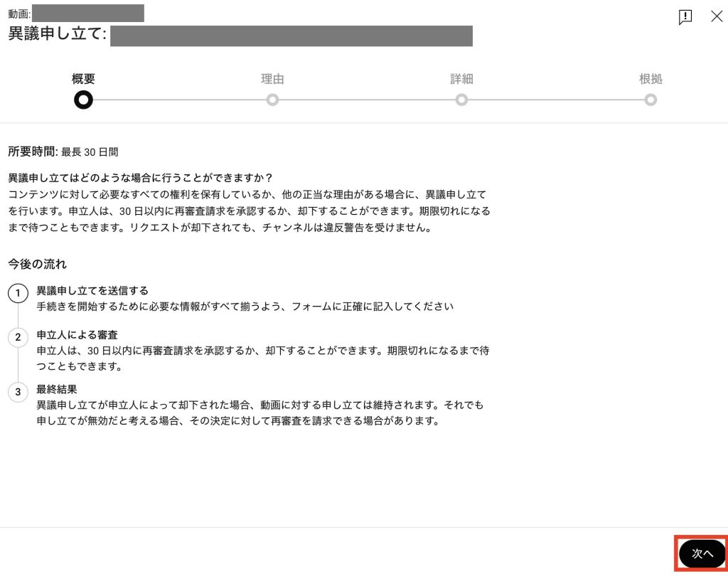Click step number 3 circle

tap(18, 392)
